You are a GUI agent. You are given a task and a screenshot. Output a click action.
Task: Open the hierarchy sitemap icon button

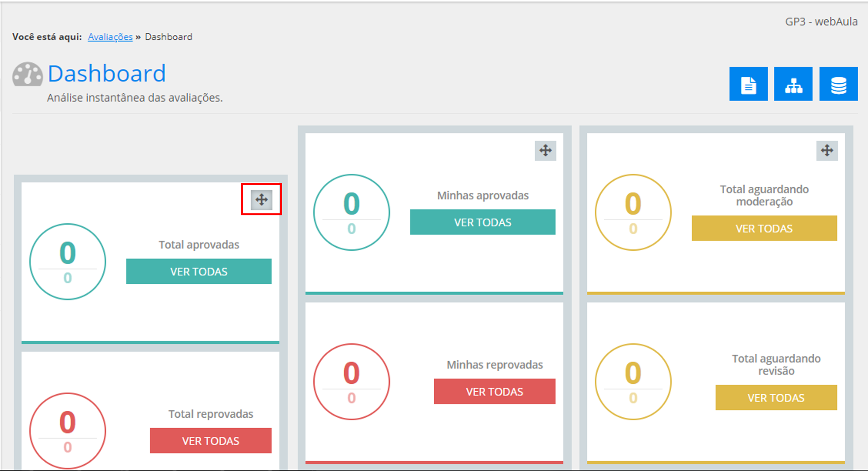[x=793, y=84]
